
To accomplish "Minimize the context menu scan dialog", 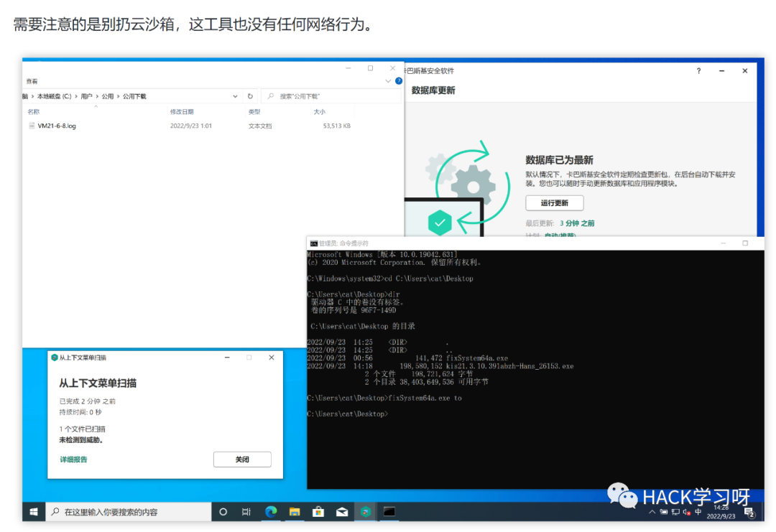I will tap(227, 358).
